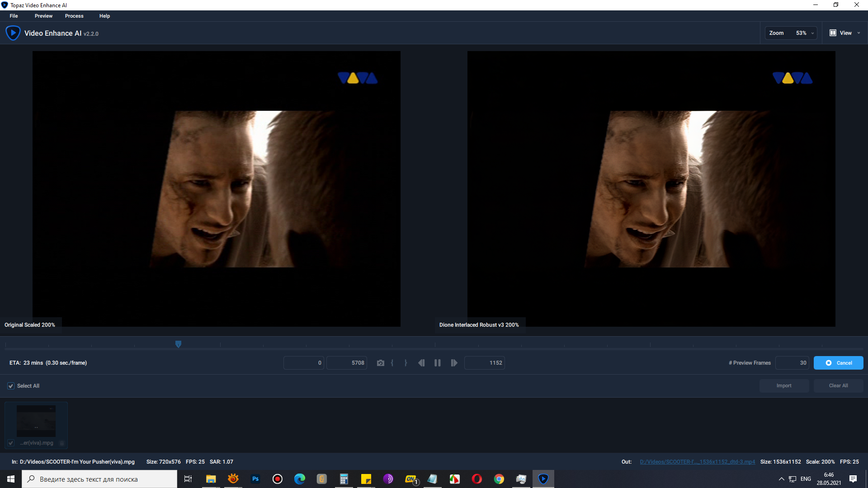Click the current frame field showing 1152
The height and width of the screenshot is (488, 868).
pyautogui.click(x=485, y=363)
